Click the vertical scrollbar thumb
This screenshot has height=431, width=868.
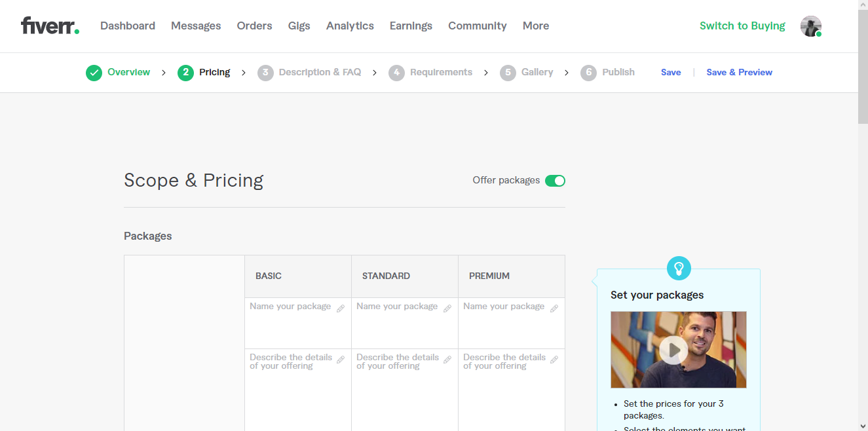pos(863,67)
